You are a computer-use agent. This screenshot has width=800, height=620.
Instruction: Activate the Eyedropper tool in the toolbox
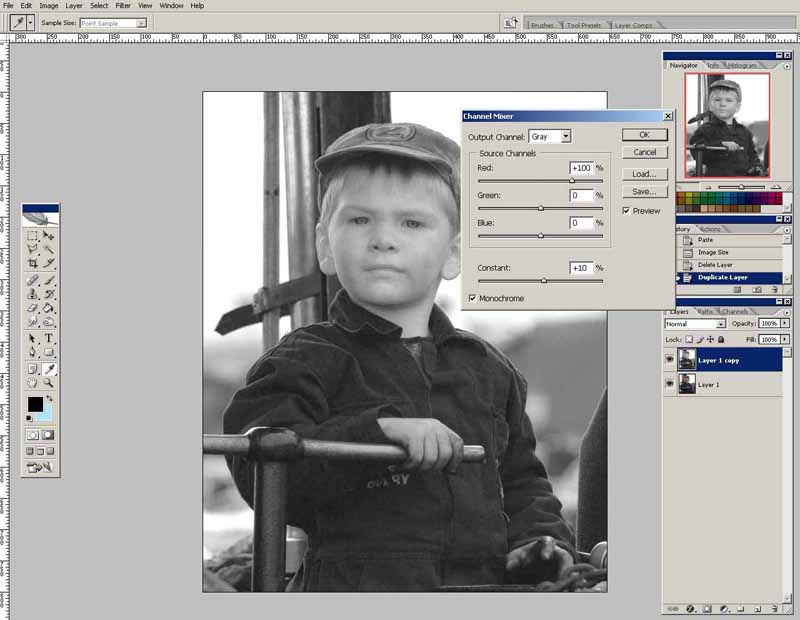[x=49, y=368]
